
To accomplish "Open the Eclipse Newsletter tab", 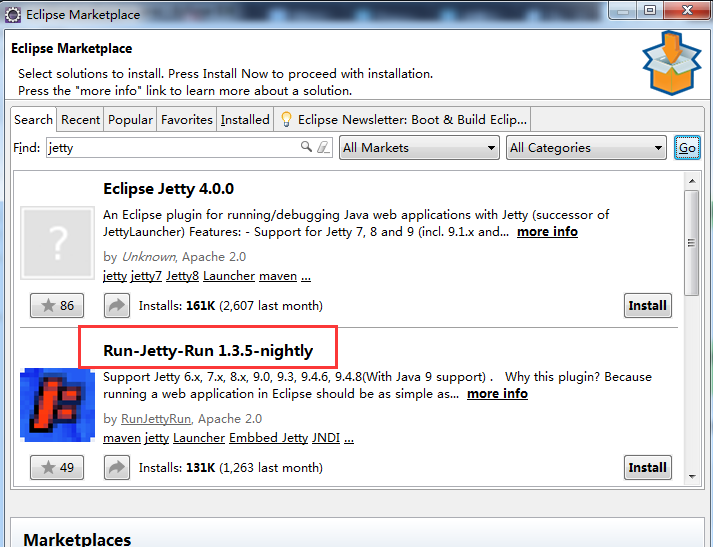I will pos(402,120).
